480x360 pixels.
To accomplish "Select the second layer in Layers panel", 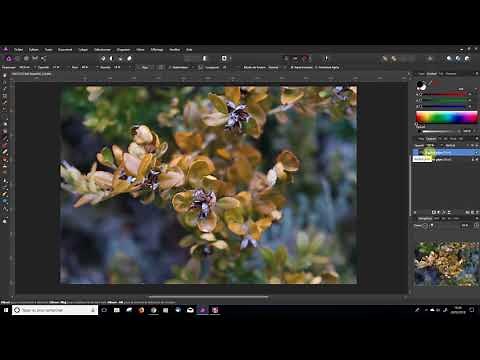I will [x=446, y=160].
